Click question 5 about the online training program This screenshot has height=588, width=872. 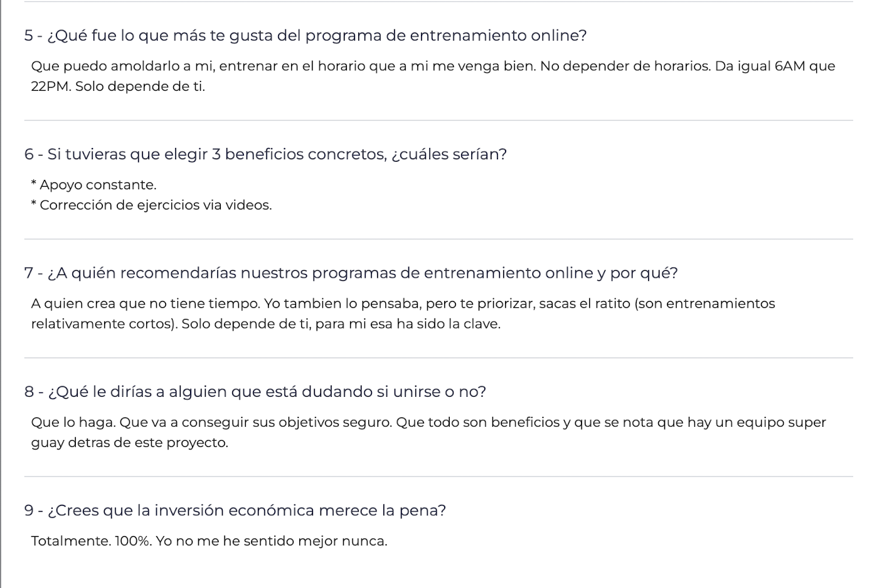click(x=306, y=36)
